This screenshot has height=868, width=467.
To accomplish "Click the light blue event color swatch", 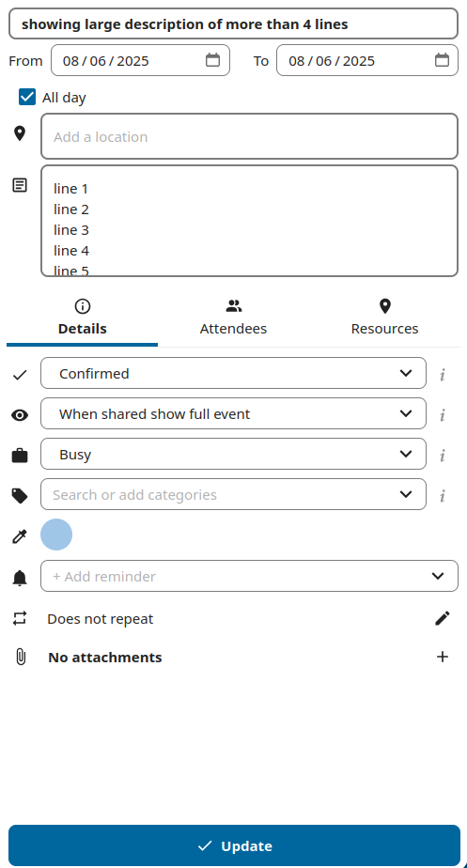I will (56, 535).
